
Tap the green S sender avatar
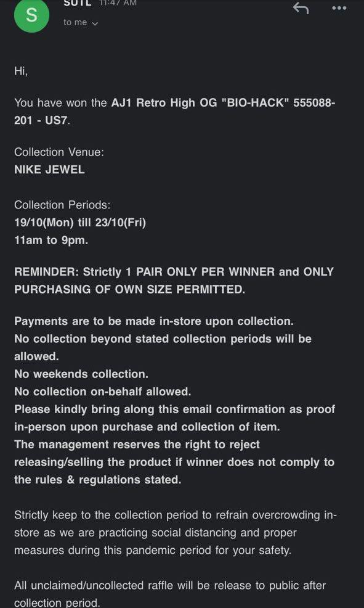tap(32, 15)
